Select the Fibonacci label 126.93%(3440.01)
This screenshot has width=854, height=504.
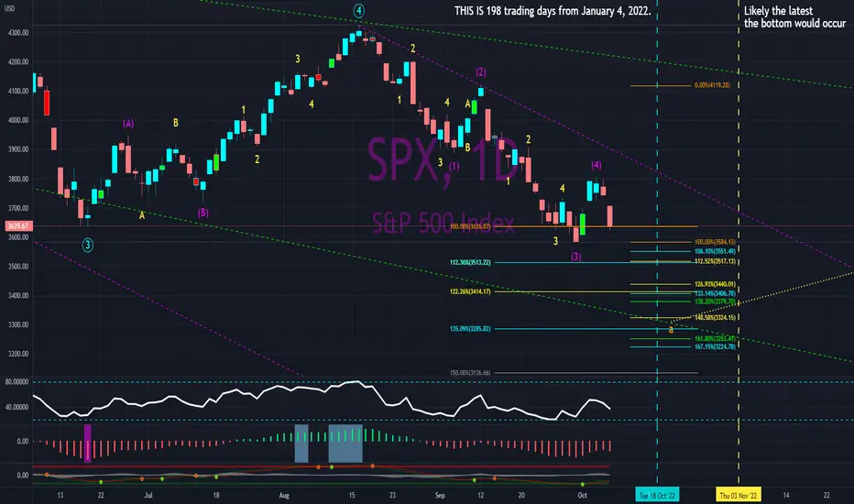click(x=715, y=284)
